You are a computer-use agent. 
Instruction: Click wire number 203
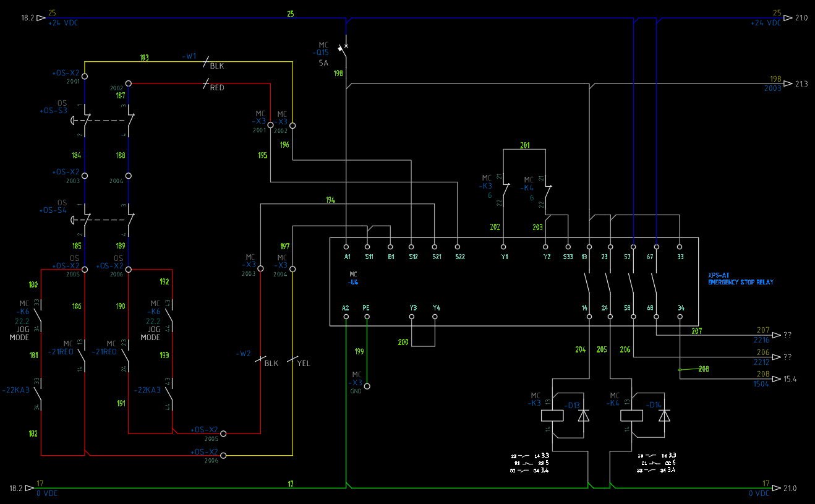pyautogui.click(x=537, y=227)
